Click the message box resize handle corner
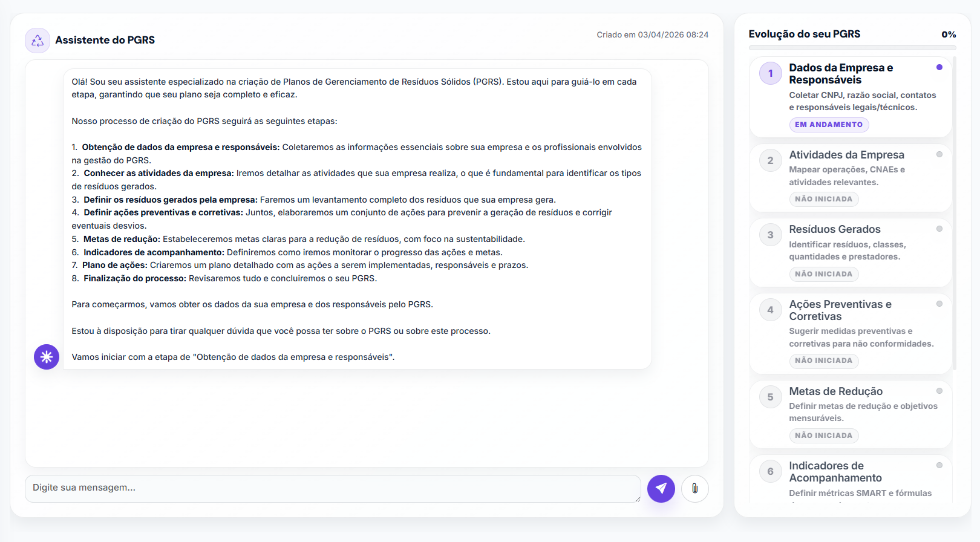Screen dimensions: 980x542 637,498
